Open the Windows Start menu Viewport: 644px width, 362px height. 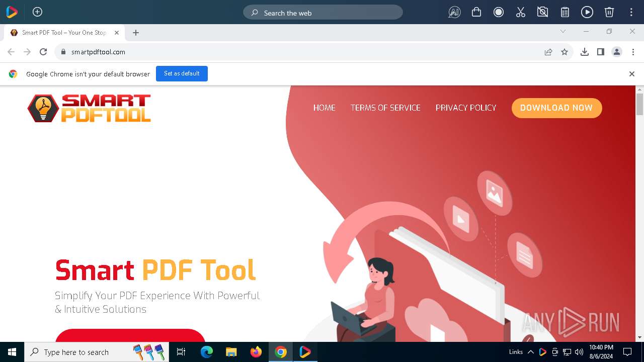pos(12,352)
